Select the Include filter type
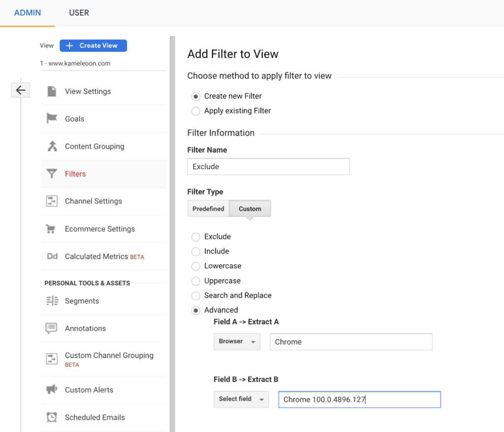Screen dimensions: 504x432 click(195, 251)
